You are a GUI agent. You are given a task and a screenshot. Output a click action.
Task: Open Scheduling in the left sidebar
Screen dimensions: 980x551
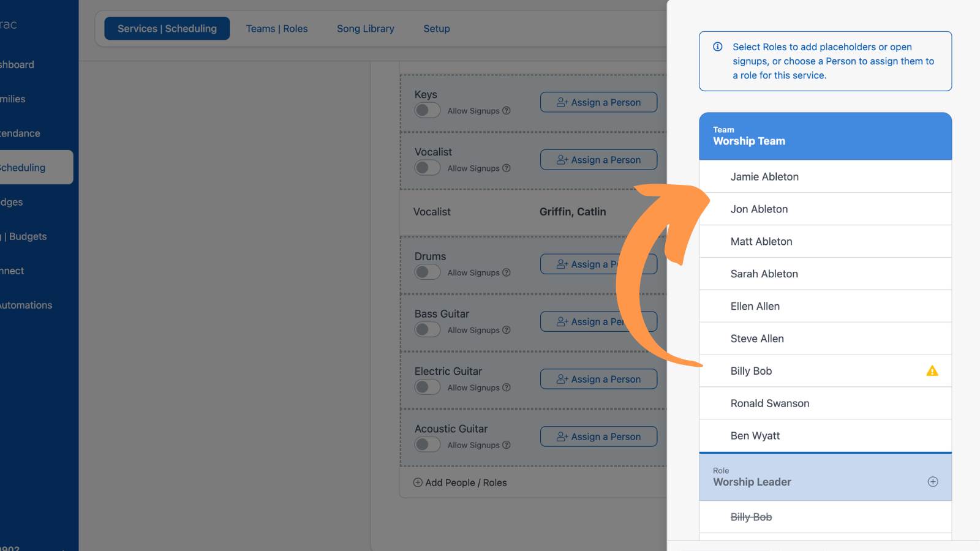36,167
